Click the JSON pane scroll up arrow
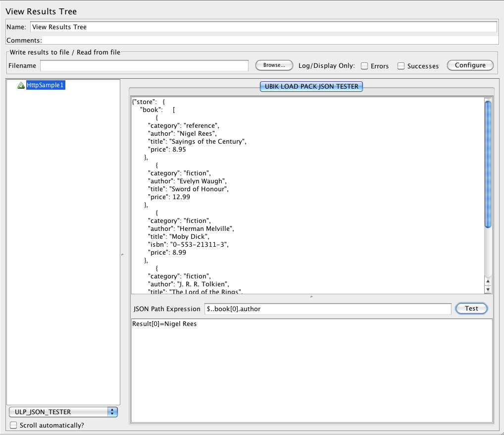 (488, 281)
